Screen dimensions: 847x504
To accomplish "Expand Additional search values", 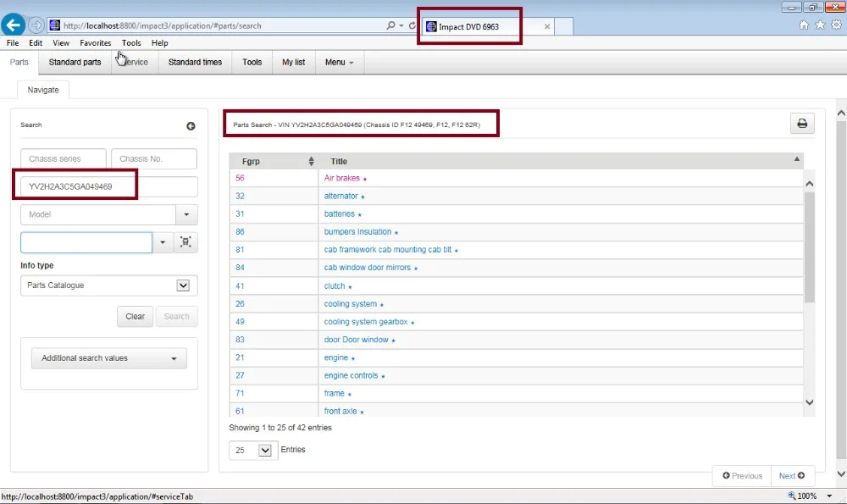I will point(108,358).
